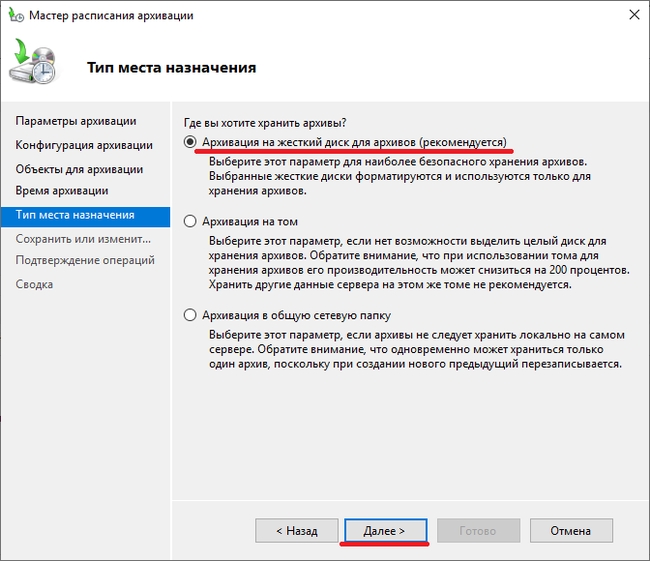
Task: Select the «Архивация на том» option
Action: point(191,221)
